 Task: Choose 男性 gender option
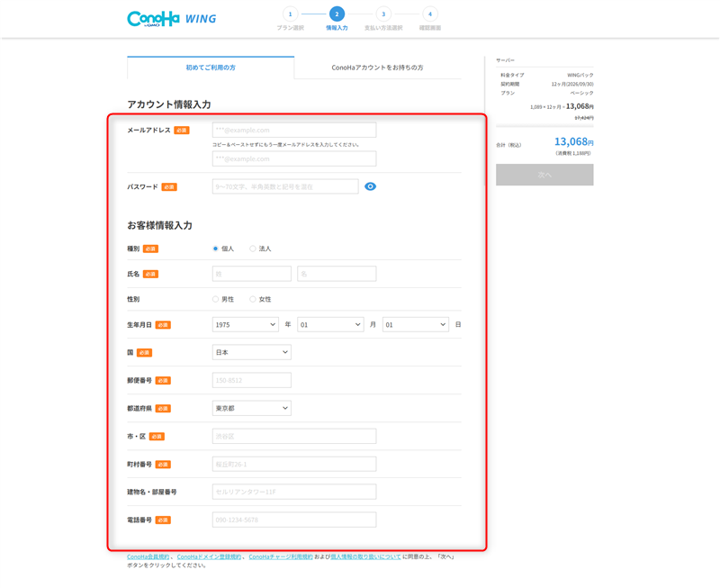tap(216, 299)
